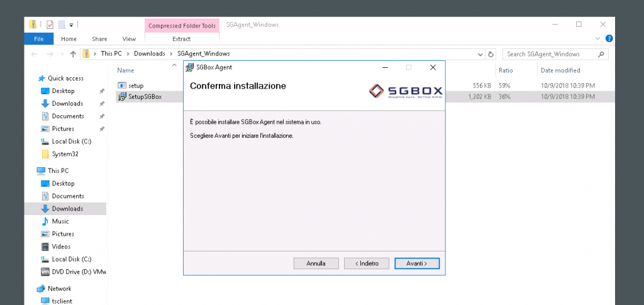Screen dimensions: 644x305
Task: Click the New folder quick access icon
Action: coord(62,25)
